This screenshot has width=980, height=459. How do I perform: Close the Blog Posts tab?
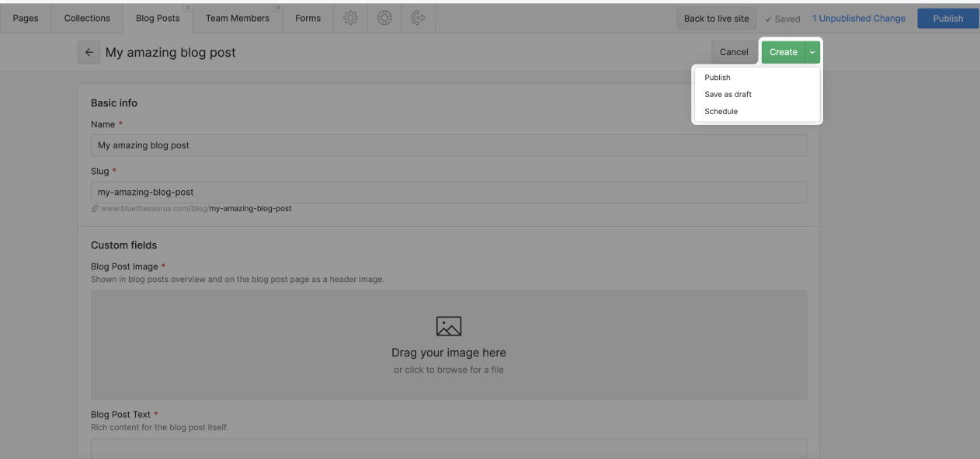click(188, 7)
